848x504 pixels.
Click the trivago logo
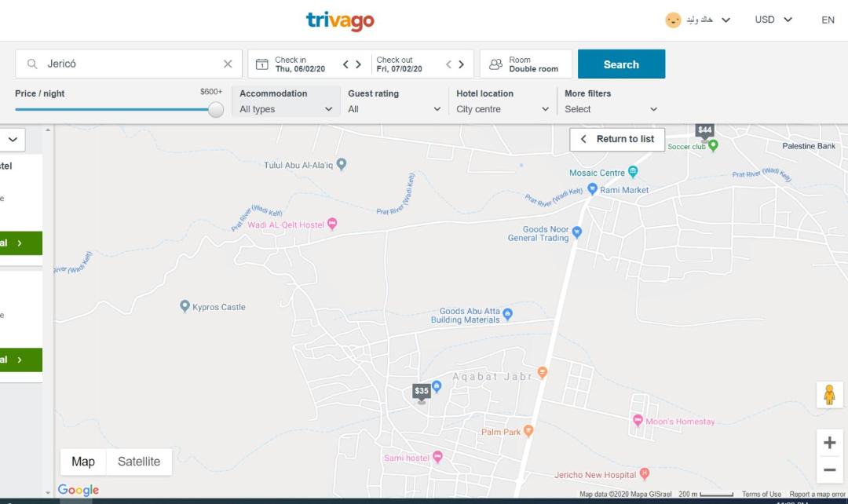tap(340, 20)
